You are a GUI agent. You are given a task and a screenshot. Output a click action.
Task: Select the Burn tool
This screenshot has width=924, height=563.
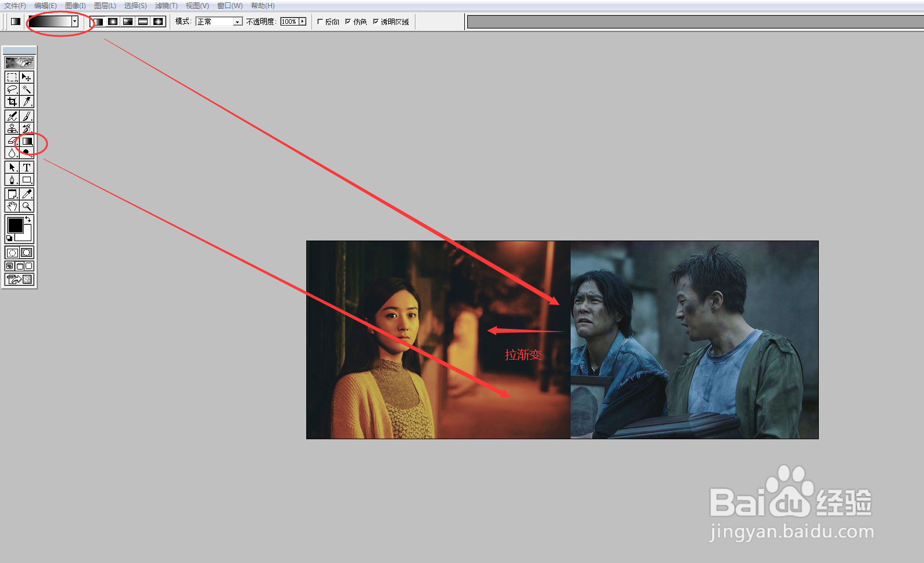(27, 153)
